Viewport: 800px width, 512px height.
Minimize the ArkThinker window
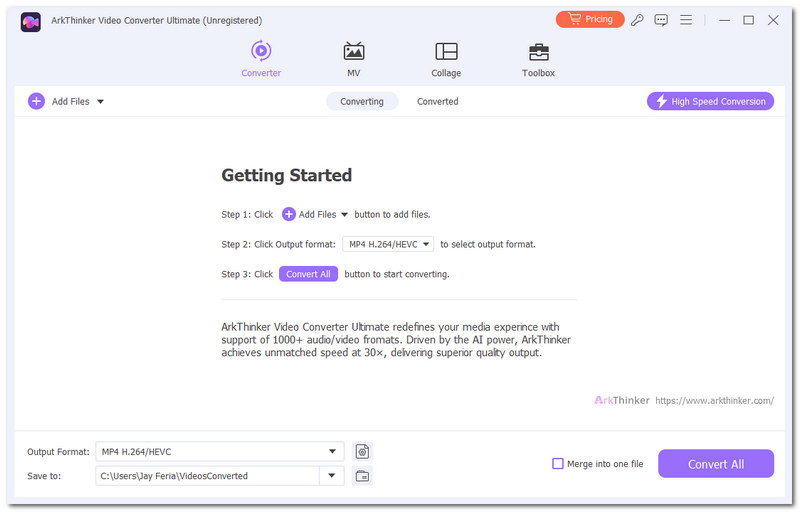coord(724,20)
